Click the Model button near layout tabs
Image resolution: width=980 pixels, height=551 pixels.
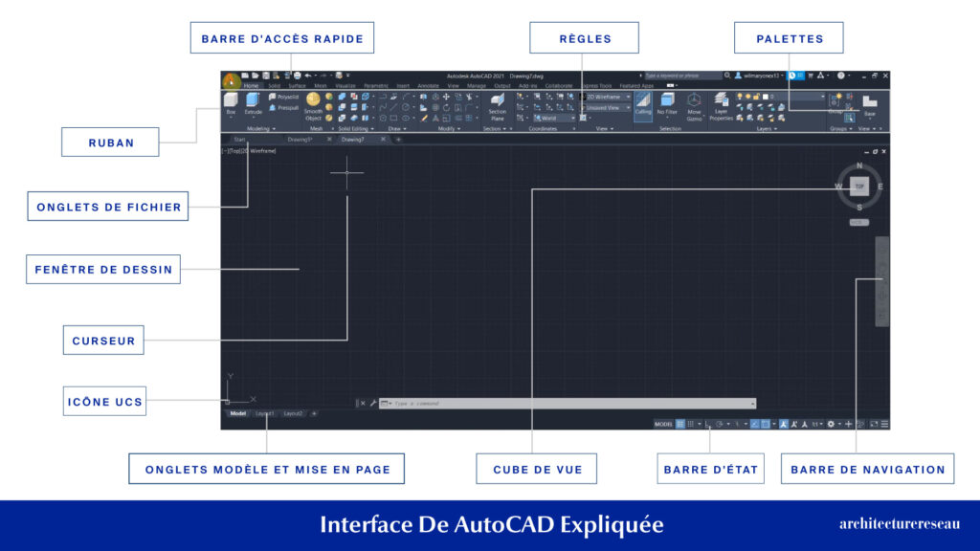coord(236,412)
